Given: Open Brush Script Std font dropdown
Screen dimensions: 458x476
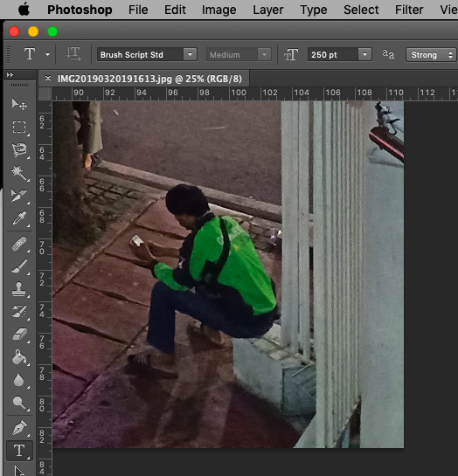Looking at the screenshot, I should (x=191, y=55).
